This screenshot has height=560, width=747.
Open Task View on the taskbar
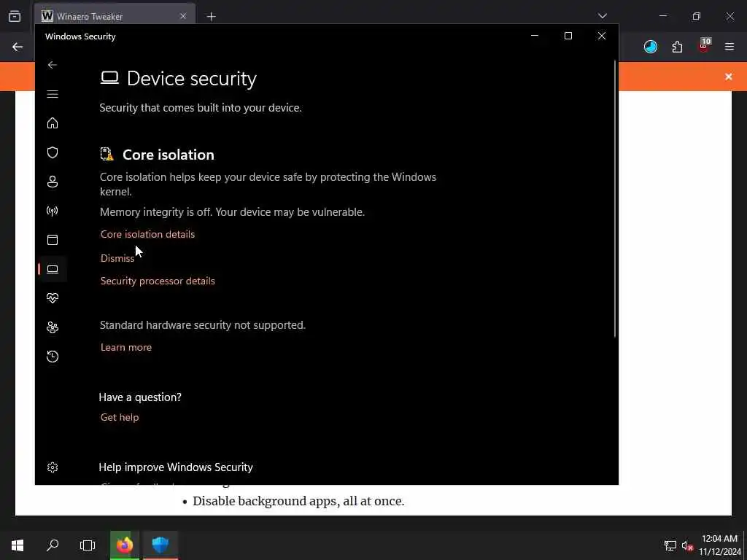point(88,545)
